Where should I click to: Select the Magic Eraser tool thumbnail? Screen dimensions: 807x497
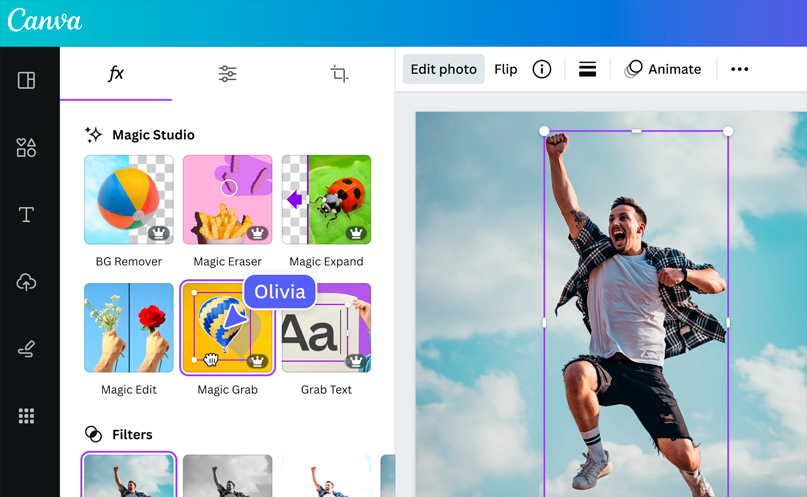(227, 200)
